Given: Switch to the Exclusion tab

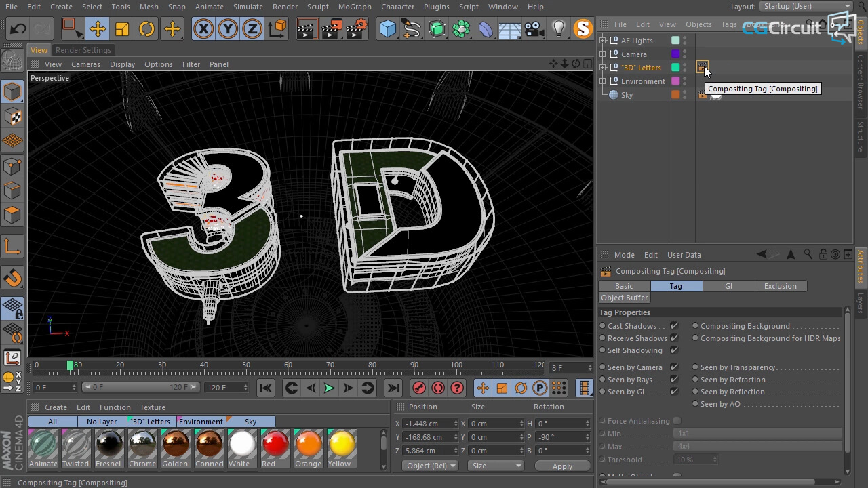Looking at the screenshot, I should (780, 286).
